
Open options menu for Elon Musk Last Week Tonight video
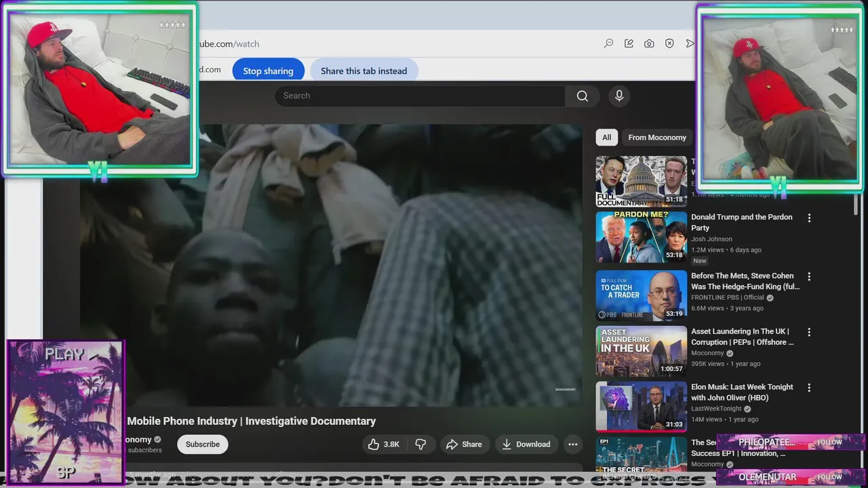click(x=809, y=387)
